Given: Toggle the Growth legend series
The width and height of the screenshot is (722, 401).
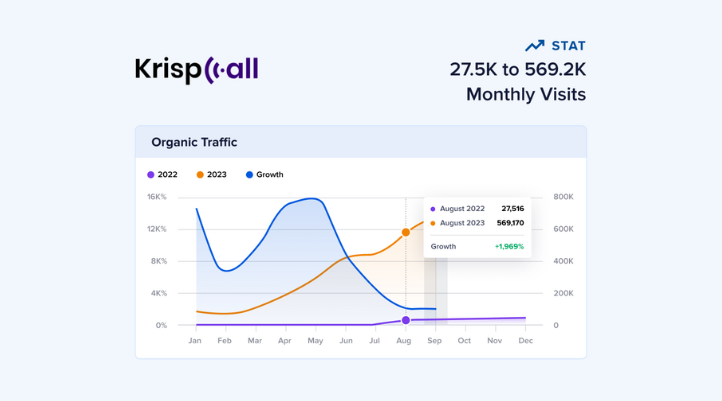Looking at the screenshot, I should point(264,175).
